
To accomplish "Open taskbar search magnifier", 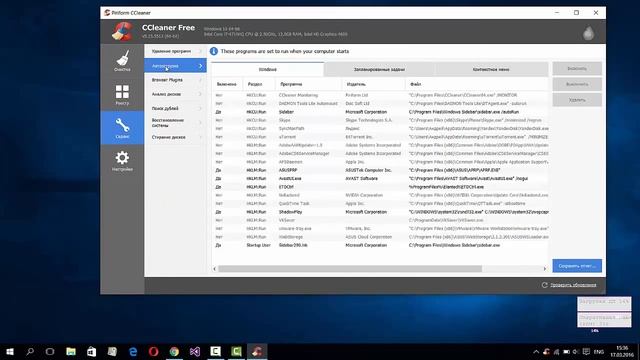I will tap(30, 351).
